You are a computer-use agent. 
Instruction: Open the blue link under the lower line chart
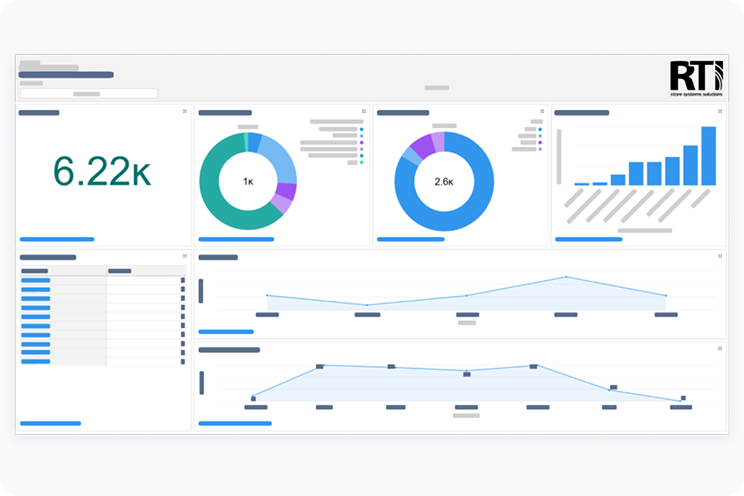click(x=235, y=423)
